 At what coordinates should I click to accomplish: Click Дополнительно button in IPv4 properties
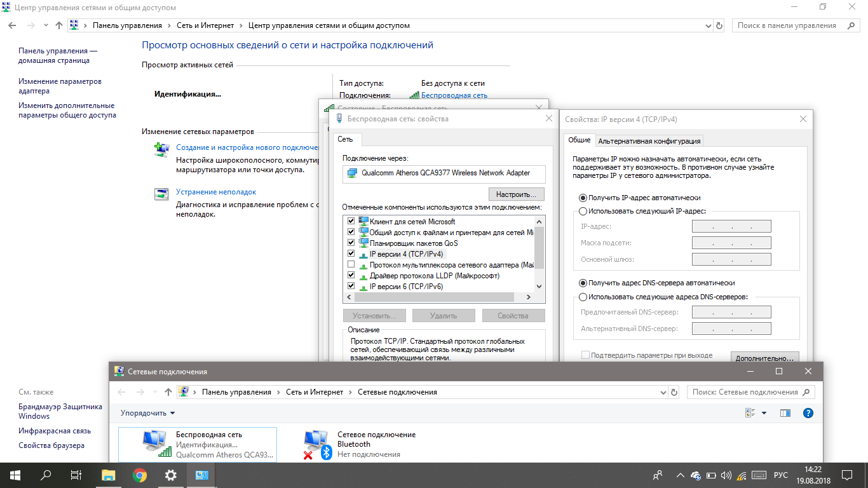pyautogui.click(x=764, y=358)
